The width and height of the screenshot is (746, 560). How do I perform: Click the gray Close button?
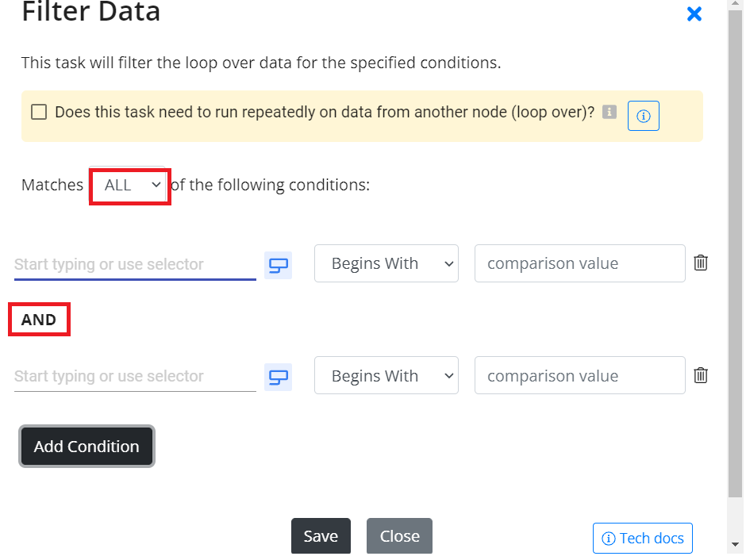coord(399,535)
